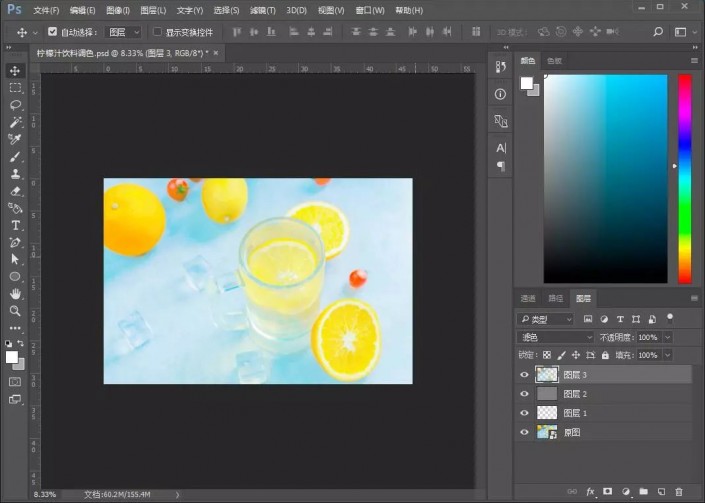Toggle Quick Mask mode
Viewport: 705px width, 503px height.
pos(15,382)
